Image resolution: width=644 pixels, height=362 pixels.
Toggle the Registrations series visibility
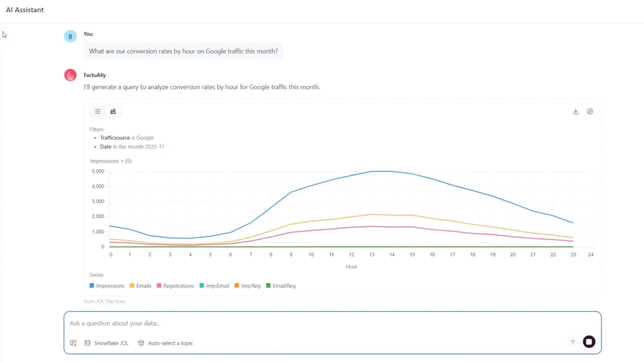point(175,286)
